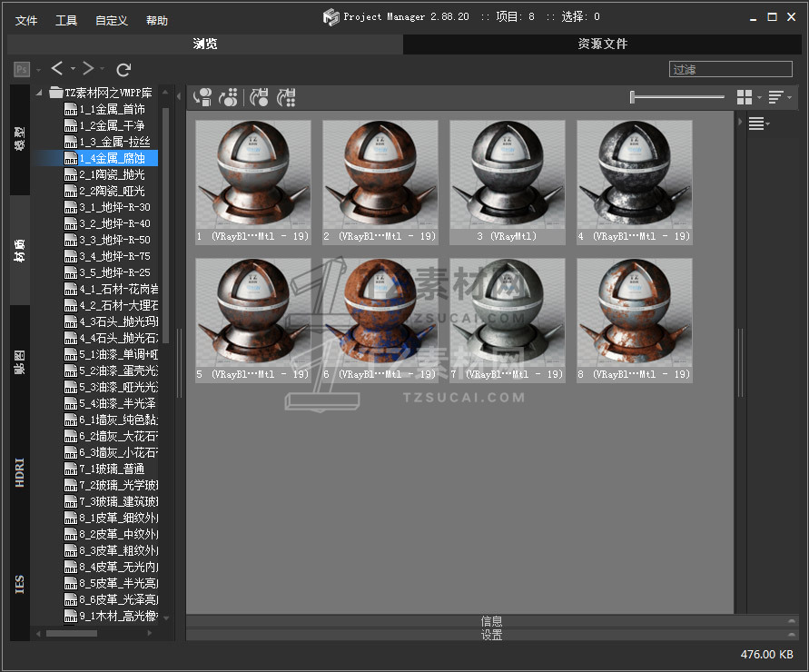Image resolution: width=809 pixels, height=672 pixels.
Task: Click the Photoshop Ps icon
Action: [x=22, y=69]
